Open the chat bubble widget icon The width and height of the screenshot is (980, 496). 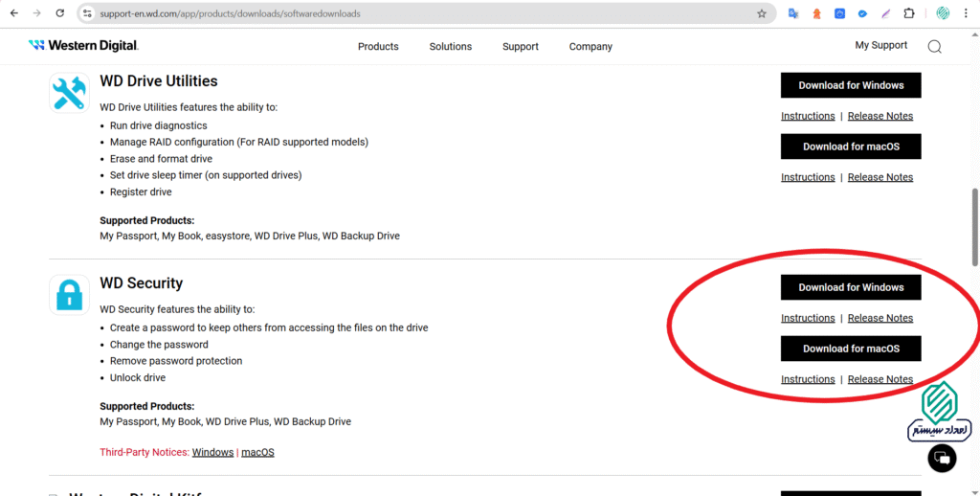pos(942,458)
